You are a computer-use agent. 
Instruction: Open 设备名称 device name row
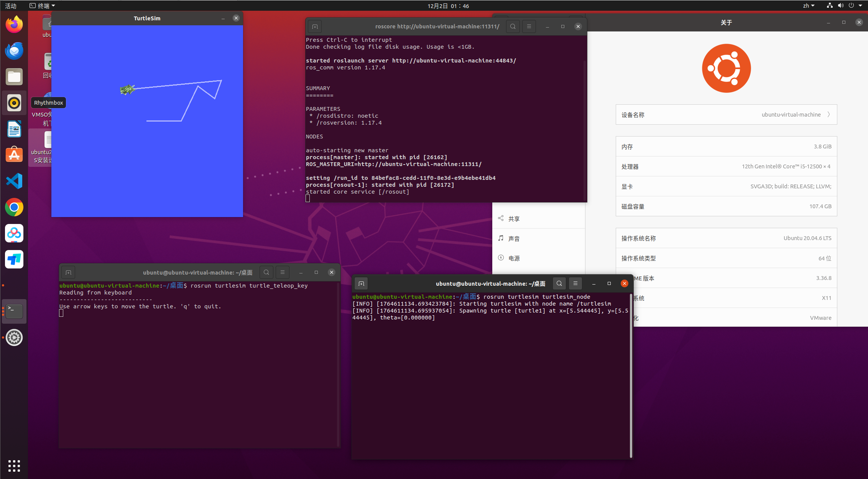pos(726,115)
